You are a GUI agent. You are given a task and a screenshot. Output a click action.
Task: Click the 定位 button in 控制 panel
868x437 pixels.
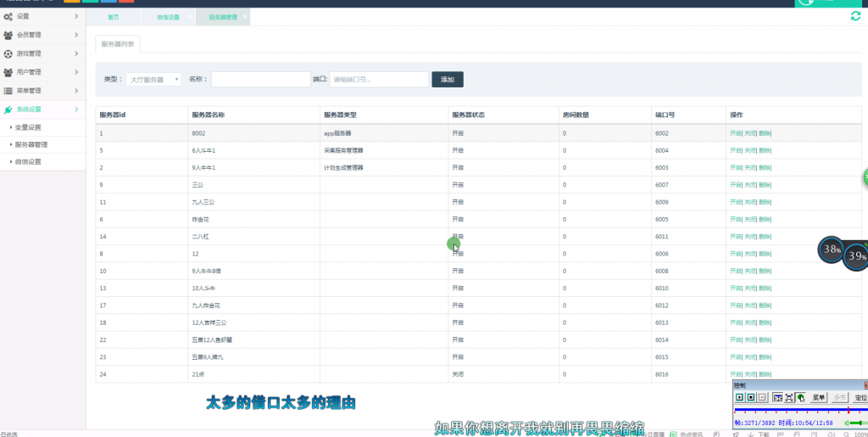coord(860,397)
